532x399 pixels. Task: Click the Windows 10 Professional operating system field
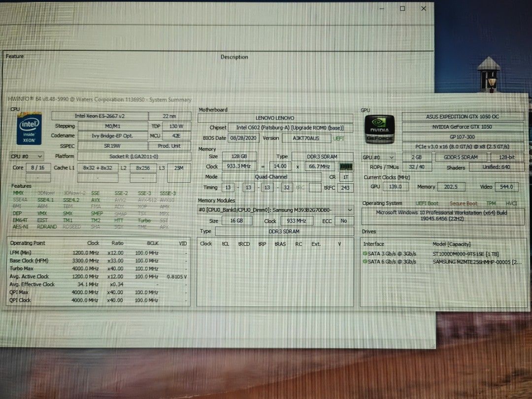442,216
